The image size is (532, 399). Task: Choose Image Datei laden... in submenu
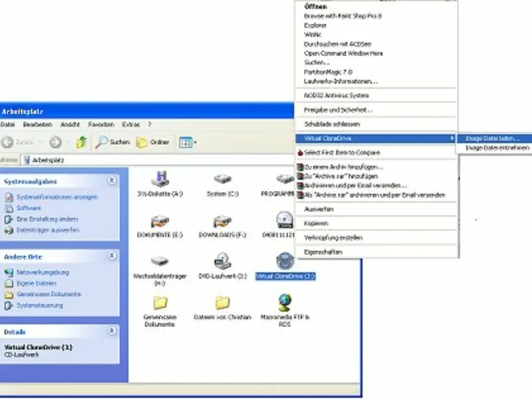point(494,138)
